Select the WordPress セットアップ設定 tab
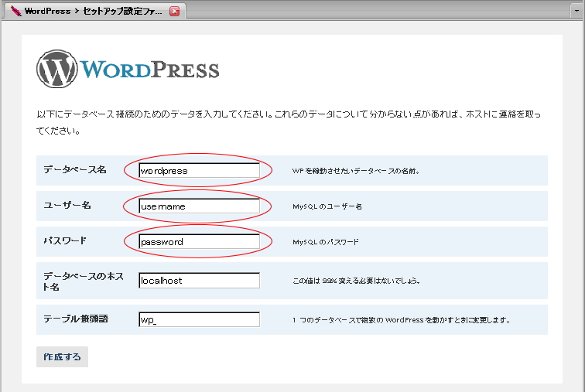The height and width of the screenshot is (392, 585). (x=94, y=11)
